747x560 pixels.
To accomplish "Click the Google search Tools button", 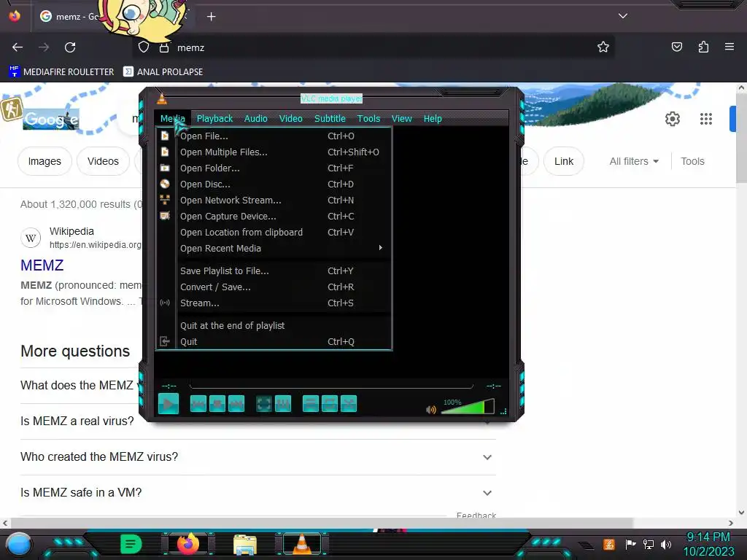I will pyautogui.click(x=692, y=161).
